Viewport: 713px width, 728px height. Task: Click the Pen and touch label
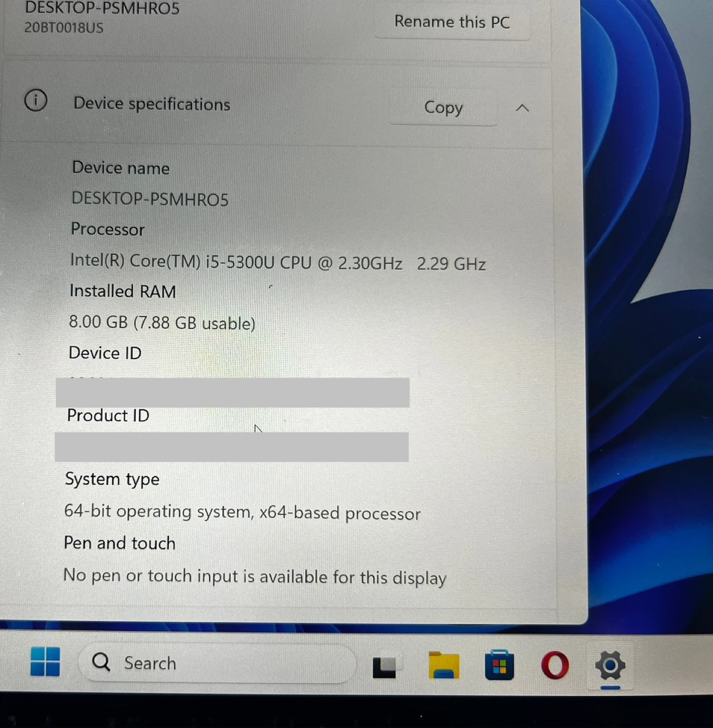coord(120,543)
